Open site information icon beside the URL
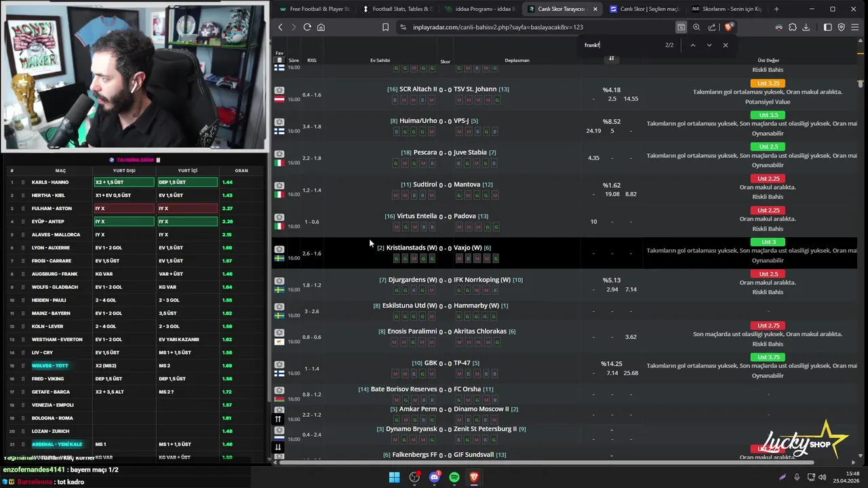868x488 pixels. 403,27
